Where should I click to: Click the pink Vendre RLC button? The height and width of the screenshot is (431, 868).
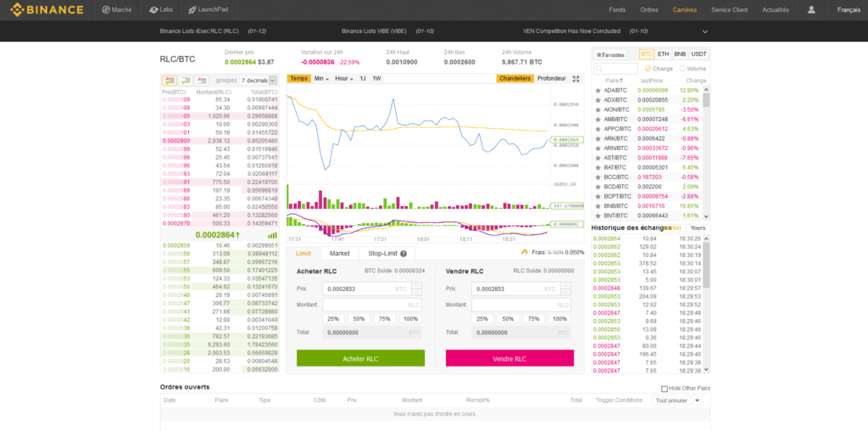coord(509,358)
